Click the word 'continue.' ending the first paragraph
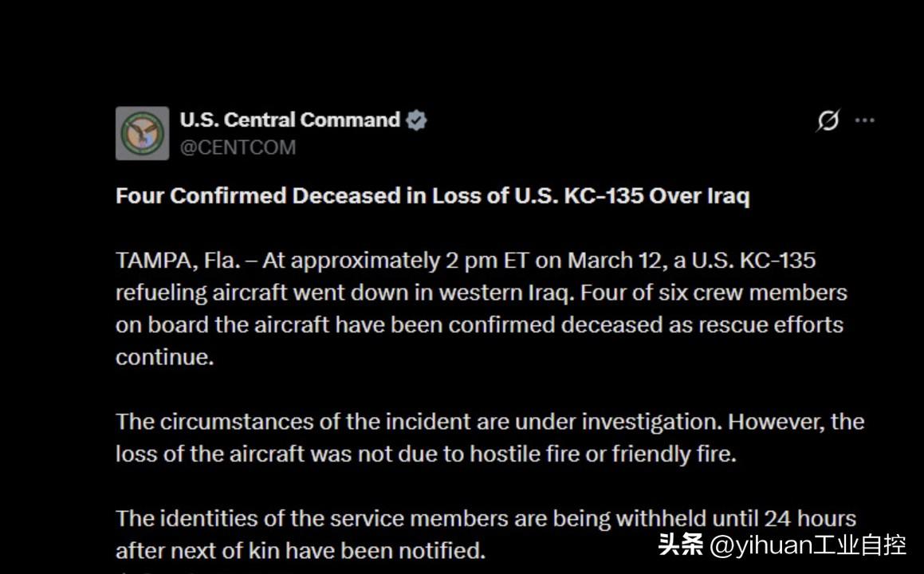924x574 pixels. click(x=164, y=357)
